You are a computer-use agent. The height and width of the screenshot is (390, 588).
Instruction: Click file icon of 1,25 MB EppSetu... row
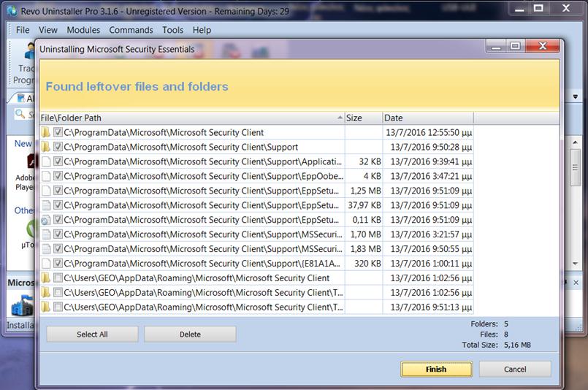coord(46,191)
